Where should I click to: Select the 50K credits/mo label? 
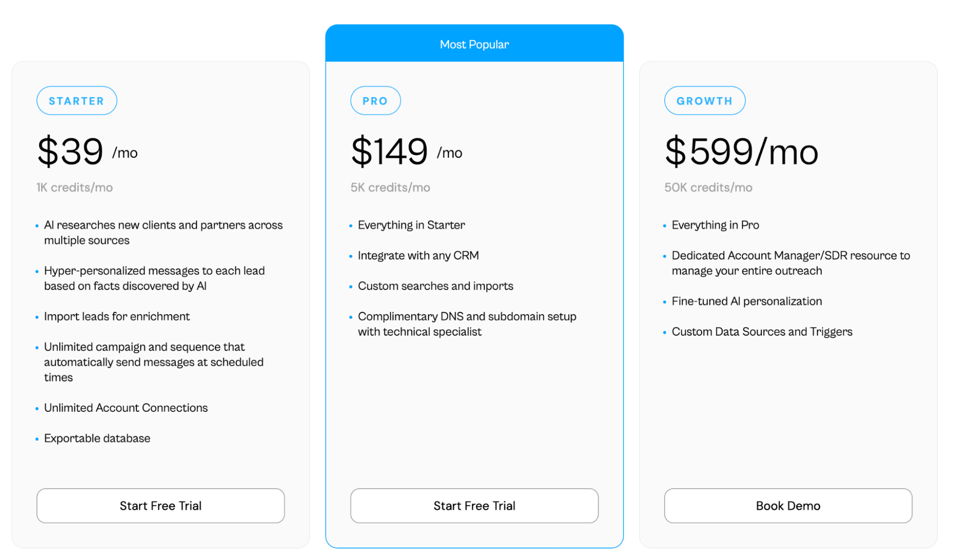(x=707, y=187)
